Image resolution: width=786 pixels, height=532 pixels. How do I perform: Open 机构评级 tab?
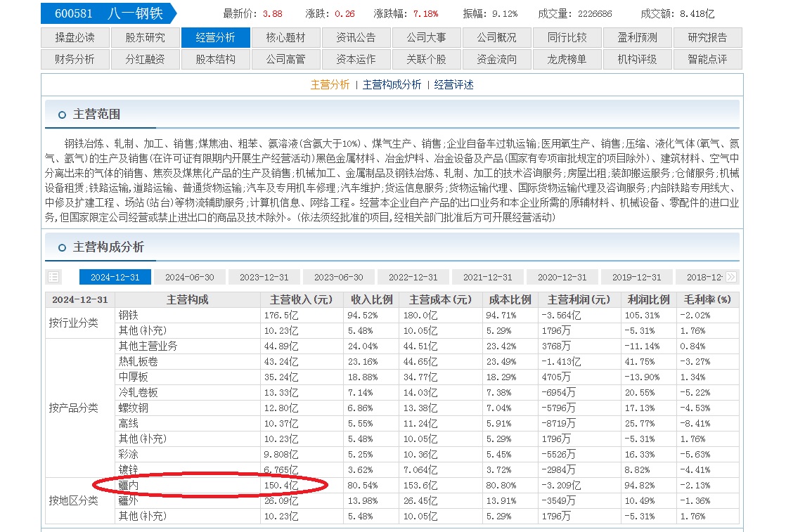637,59
